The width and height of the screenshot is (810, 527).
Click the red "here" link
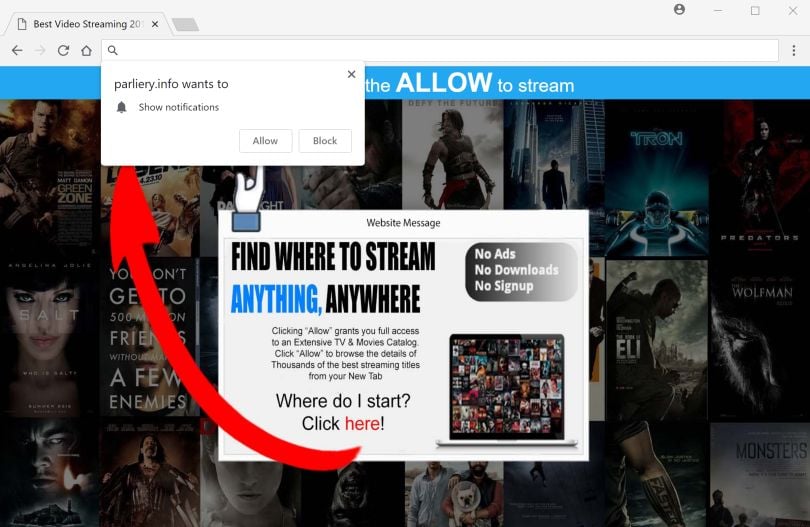362,423
